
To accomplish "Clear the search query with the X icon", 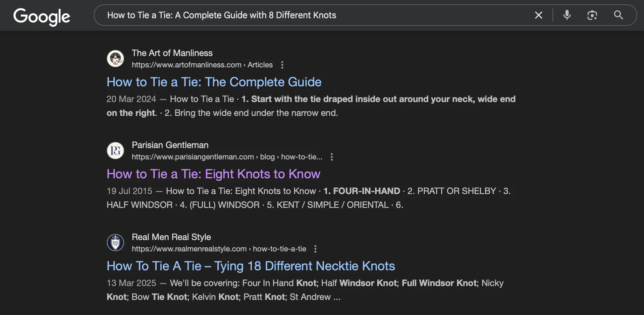I will 539,15.
